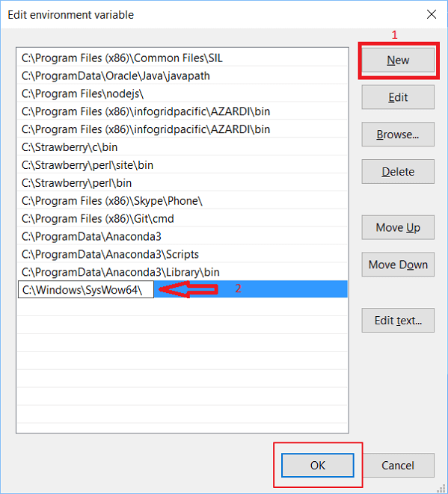
Task: Select the C:\Strawberry\c\bin entry
Action: [182, 146]
